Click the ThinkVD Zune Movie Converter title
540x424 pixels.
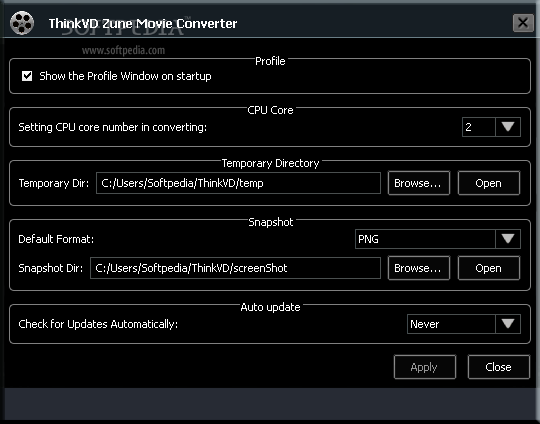click(x=143, y=23)
